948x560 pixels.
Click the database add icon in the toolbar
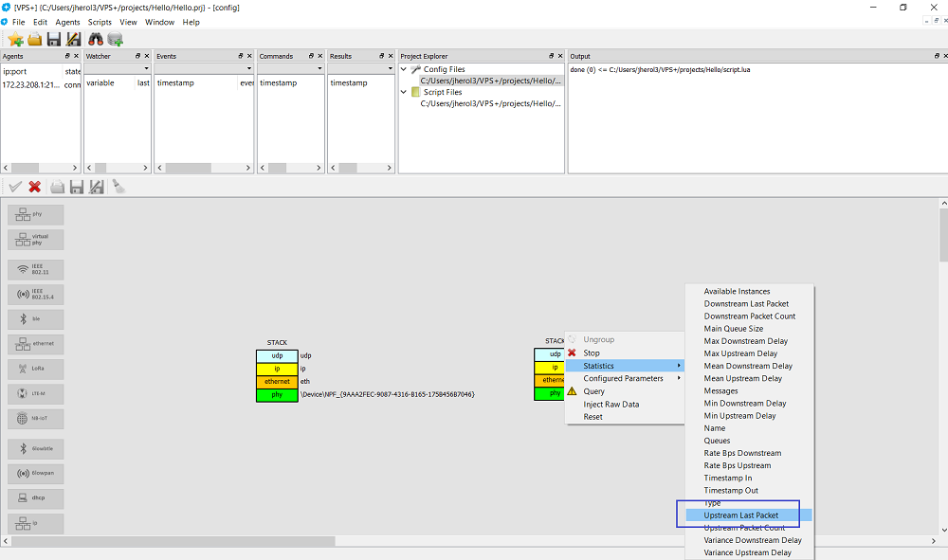point(116,39)
